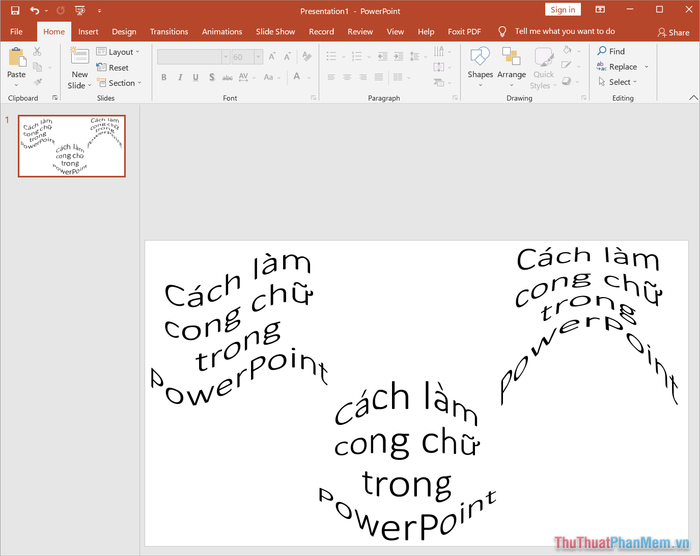Click the Cut scissors icon
The image size is (700, 556).
click(x=38, y=52)
